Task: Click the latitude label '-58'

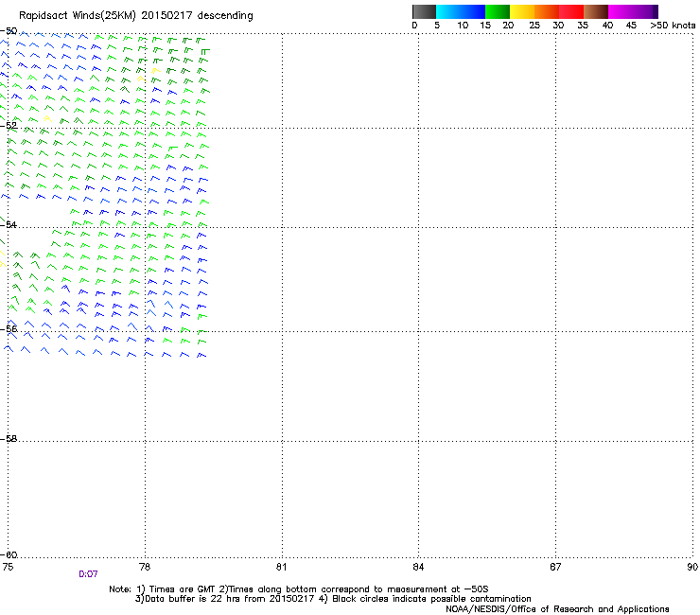Action: (x=9, y=439)
